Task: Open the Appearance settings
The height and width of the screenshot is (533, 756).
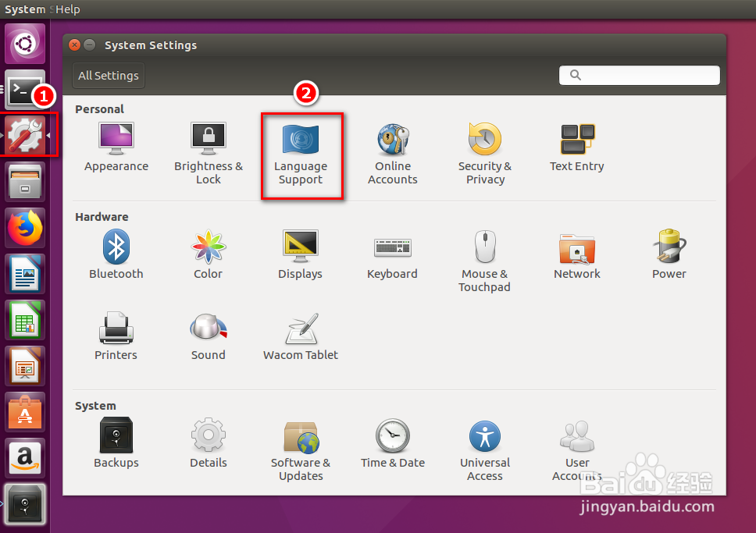Action: [x=116, y=148]
